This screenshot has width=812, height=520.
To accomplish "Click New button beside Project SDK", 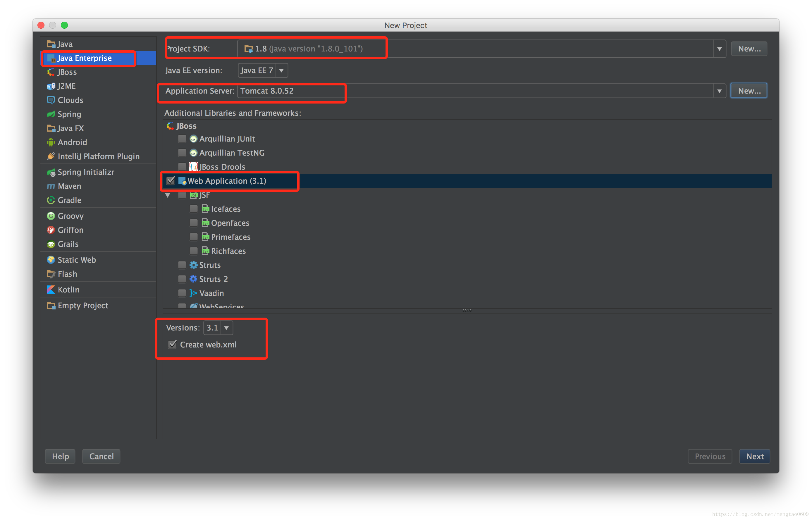I will 749,49.
